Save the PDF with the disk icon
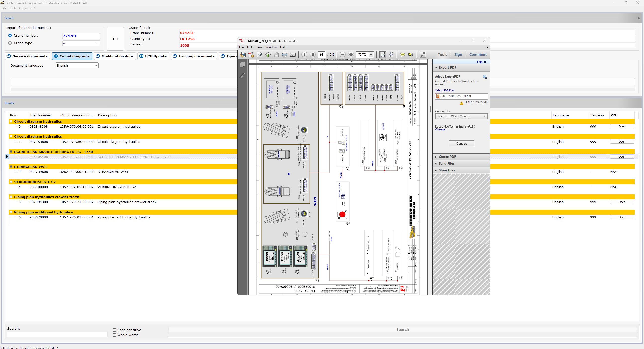 [276, 55]
